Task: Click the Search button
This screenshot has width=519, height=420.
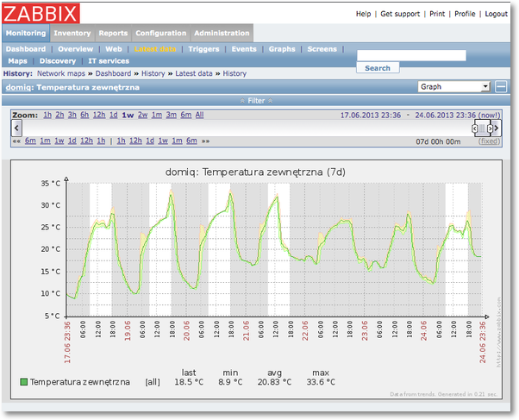Action: pyautogui.click(x=378, y=68)
